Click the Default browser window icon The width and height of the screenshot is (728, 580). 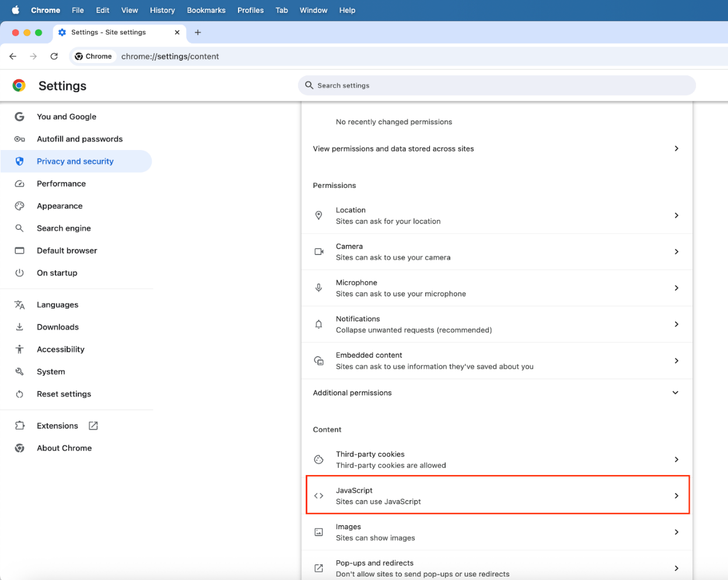[19, 250]
